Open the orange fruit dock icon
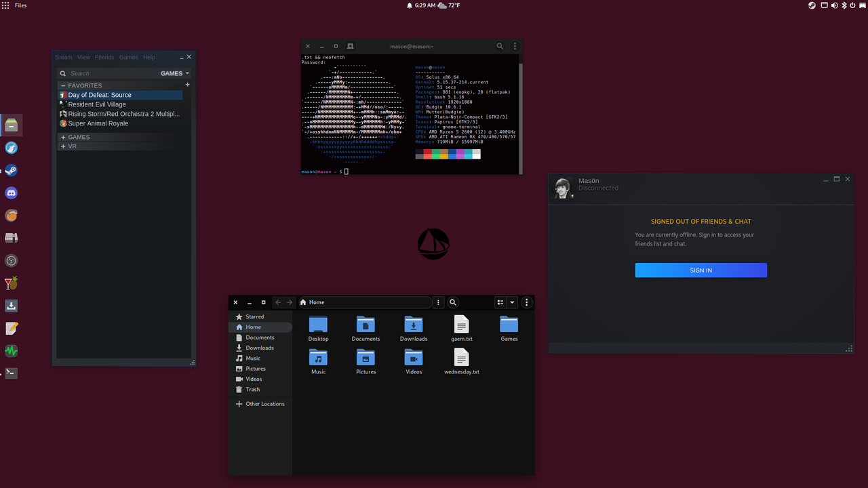This screenshot has width=868, height=488. point(11,216)
